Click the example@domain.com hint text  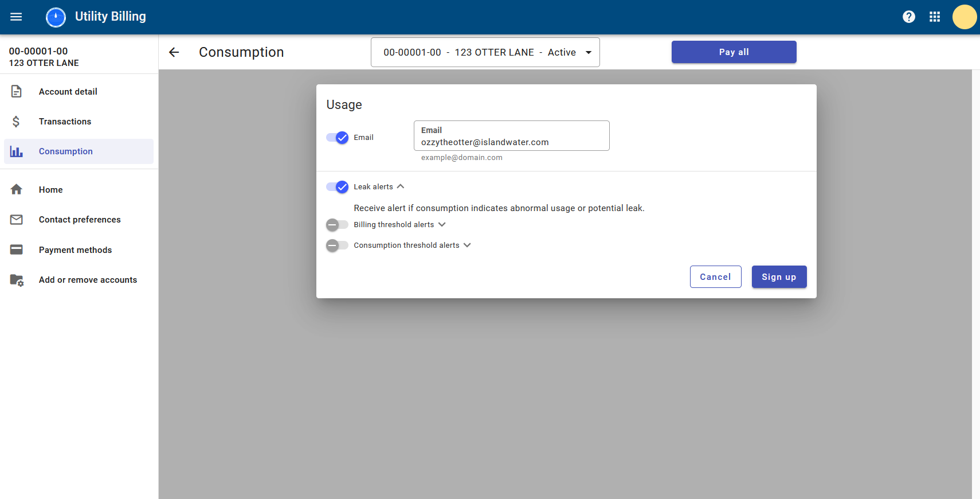point(462,158)
